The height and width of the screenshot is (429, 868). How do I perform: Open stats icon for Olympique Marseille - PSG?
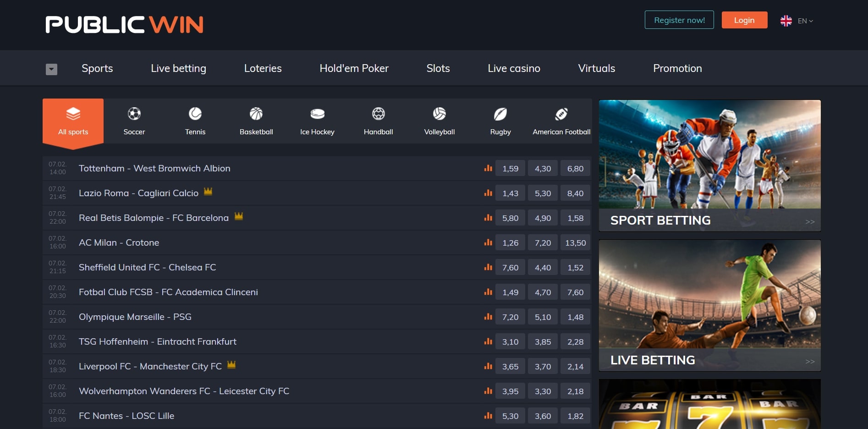coord(488,317)
